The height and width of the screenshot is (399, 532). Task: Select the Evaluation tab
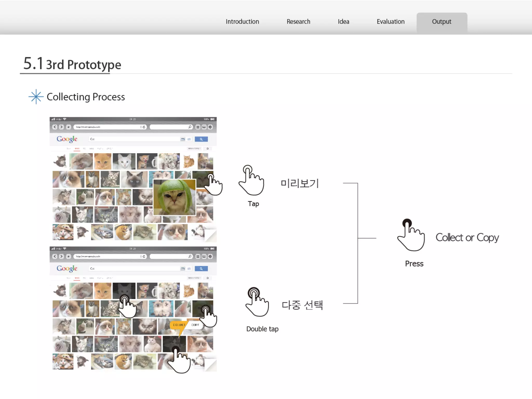click(390, 22)
